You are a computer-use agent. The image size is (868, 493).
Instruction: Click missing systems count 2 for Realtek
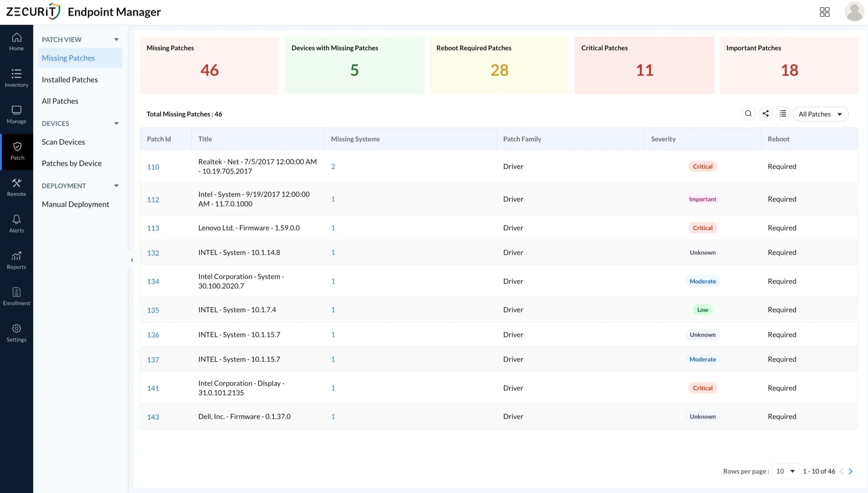point(333,167)
